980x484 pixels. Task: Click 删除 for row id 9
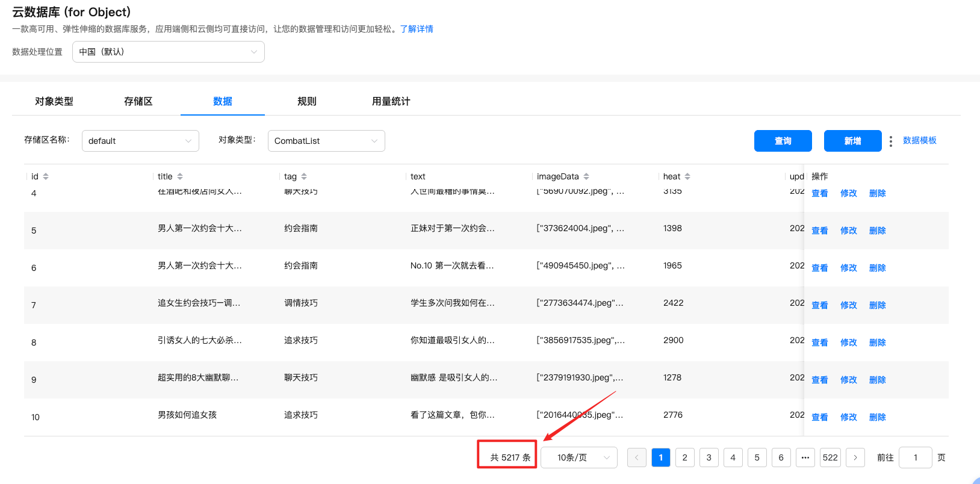(878, 380)
